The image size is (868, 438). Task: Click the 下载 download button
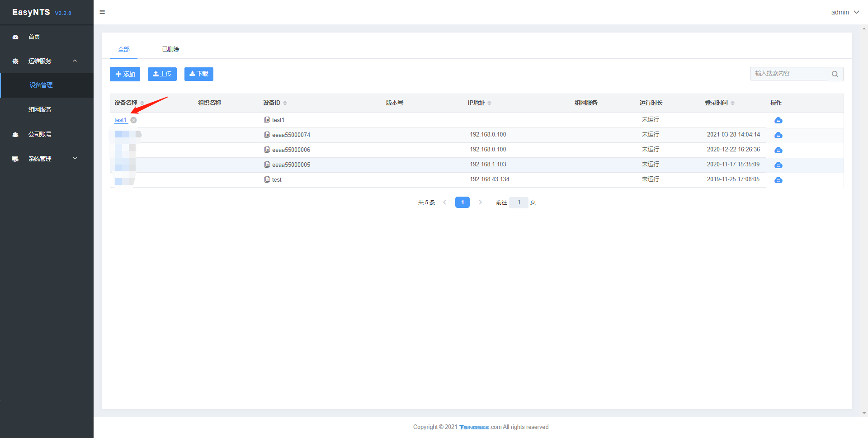coord(198,74)
